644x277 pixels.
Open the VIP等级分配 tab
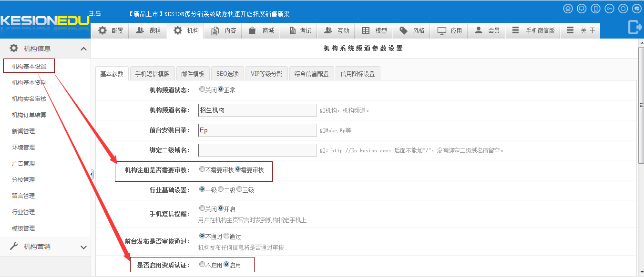[266, 74]
